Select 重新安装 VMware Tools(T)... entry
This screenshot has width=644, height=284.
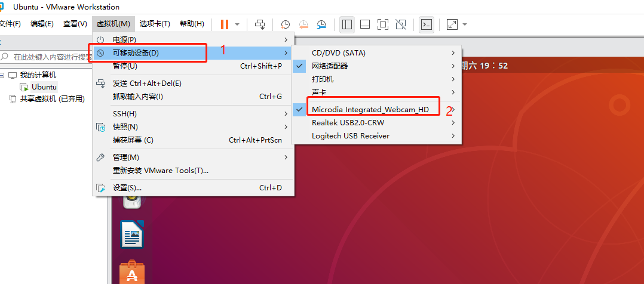pyautogui.click(x=193, y=170)
